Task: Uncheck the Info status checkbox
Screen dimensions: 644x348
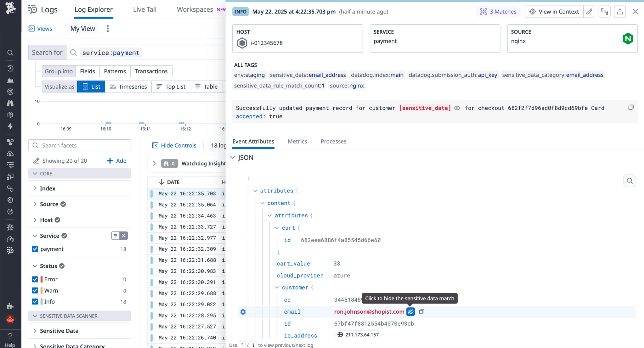Action: click(35, 302)
